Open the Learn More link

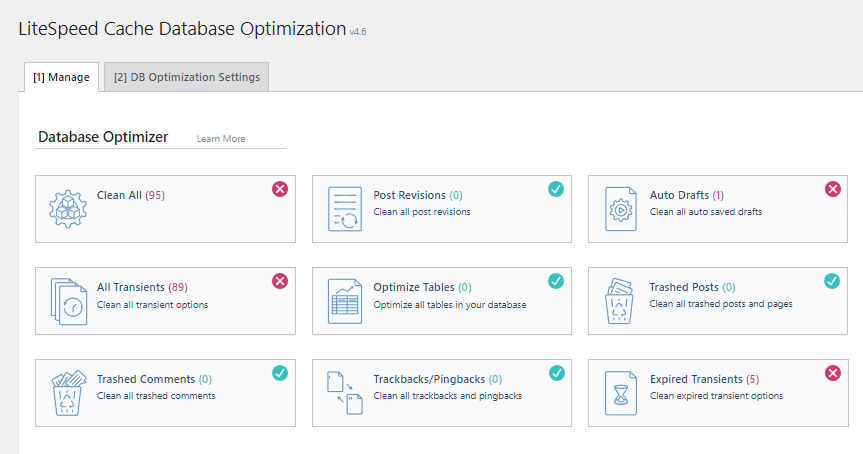221,139
